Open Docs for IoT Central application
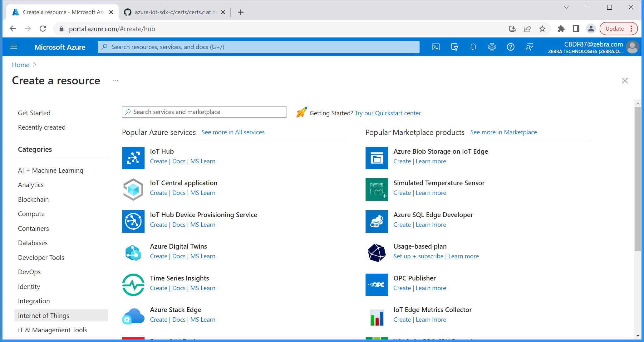 179,193
